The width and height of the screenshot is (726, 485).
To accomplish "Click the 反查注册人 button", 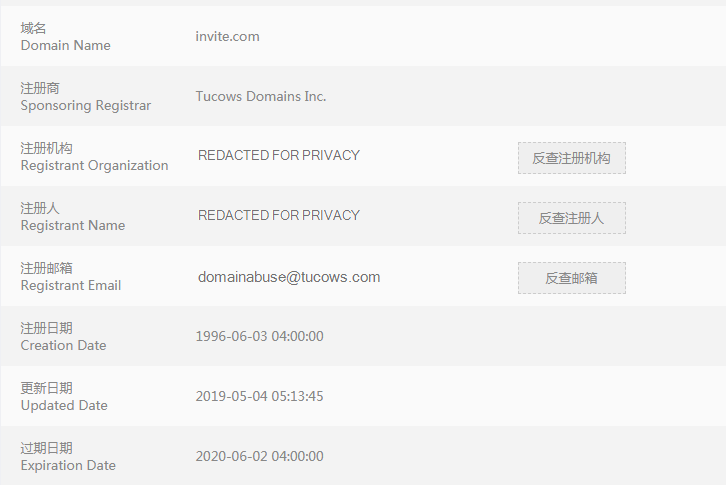I will pyautogui.click(x=571, y=218).
